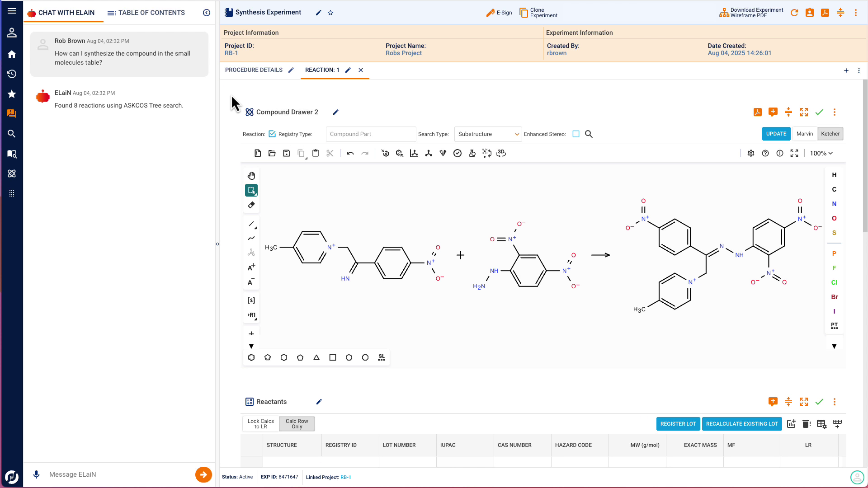Switch to Procedure Details tab
Viewport: 868px width, 488px height.
254,70
